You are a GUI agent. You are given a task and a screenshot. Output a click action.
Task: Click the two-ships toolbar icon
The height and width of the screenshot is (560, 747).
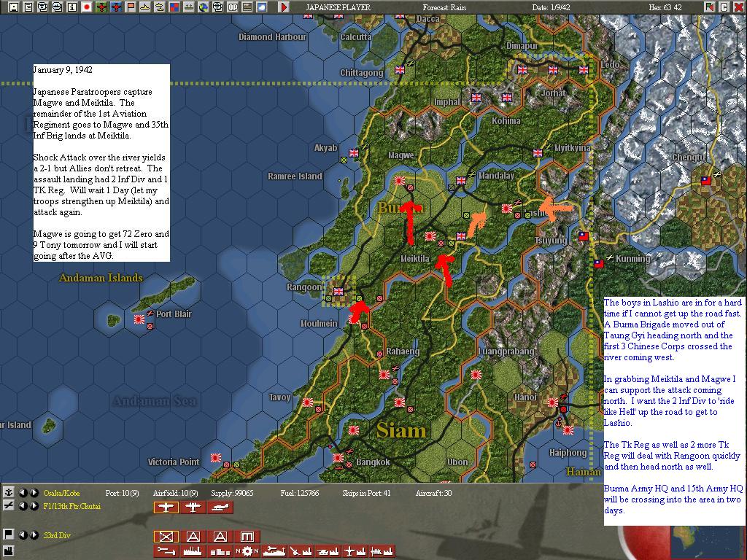point(160,7)
